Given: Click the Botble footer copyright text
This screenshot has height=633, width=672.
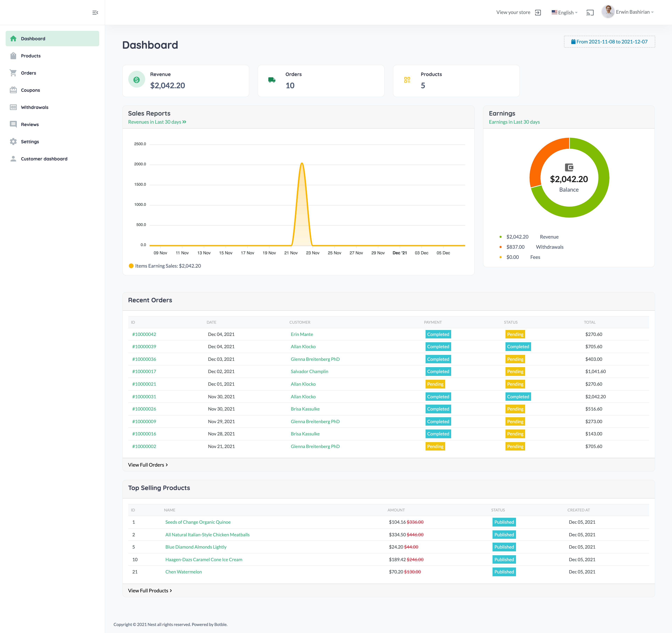Looking at the screenshot, I should [x=170, y=625].
